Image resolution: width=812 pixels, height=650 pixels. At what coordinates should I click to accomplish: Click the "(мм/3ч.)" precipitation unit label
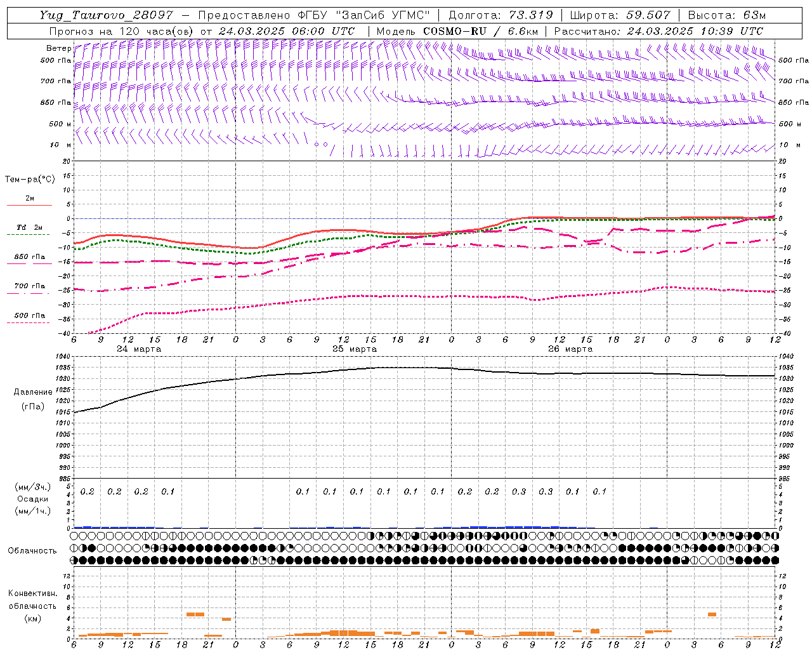[33, 487]
